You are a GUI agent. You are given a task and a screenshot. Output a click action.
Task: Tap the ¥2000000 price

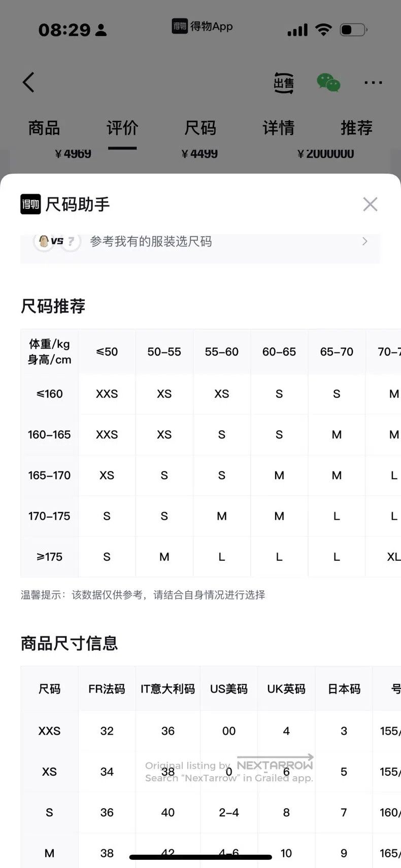click(325, 154)
